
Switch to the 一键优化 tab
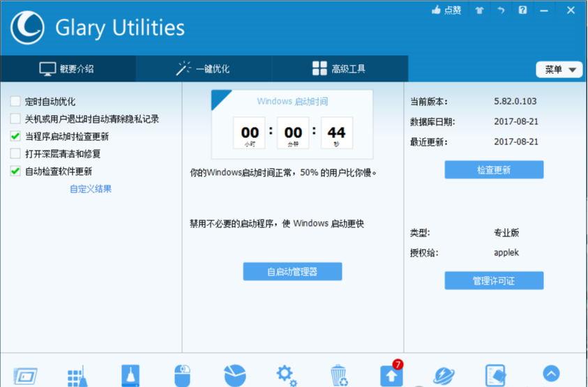click(204, 68)
